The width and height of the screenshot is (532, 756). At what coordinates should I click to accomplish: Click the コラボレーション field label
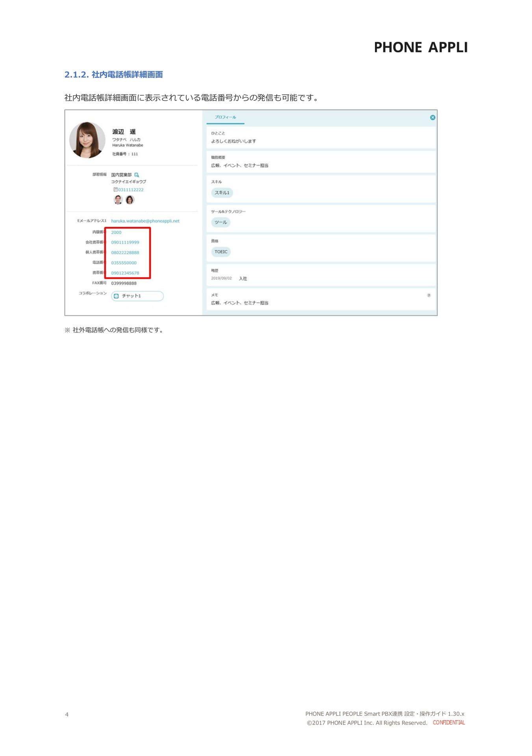(x=93, y=293)
